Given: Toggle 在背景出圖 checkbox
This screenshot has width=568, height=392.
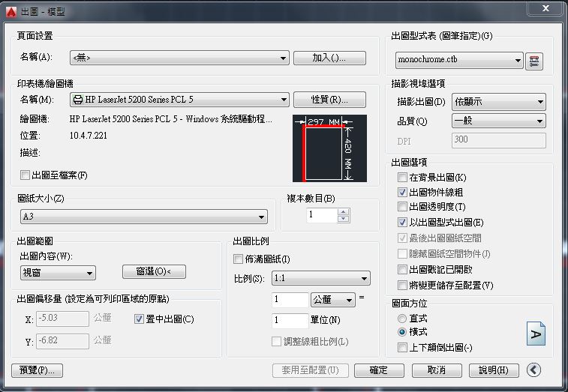Looking at the screenshot, I should tap(402, 178).
